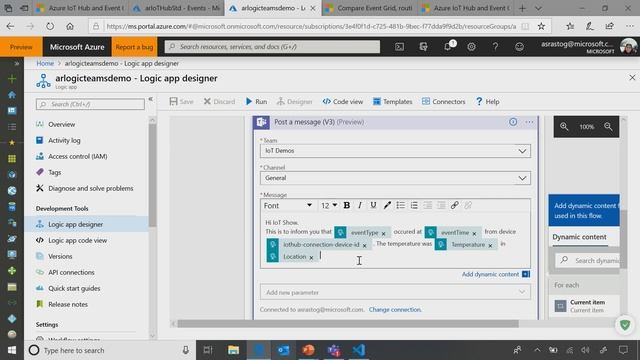Open the Add new parameter dropdown
Viewport: 640px width, 360px height.
click(x=395, y=292)
